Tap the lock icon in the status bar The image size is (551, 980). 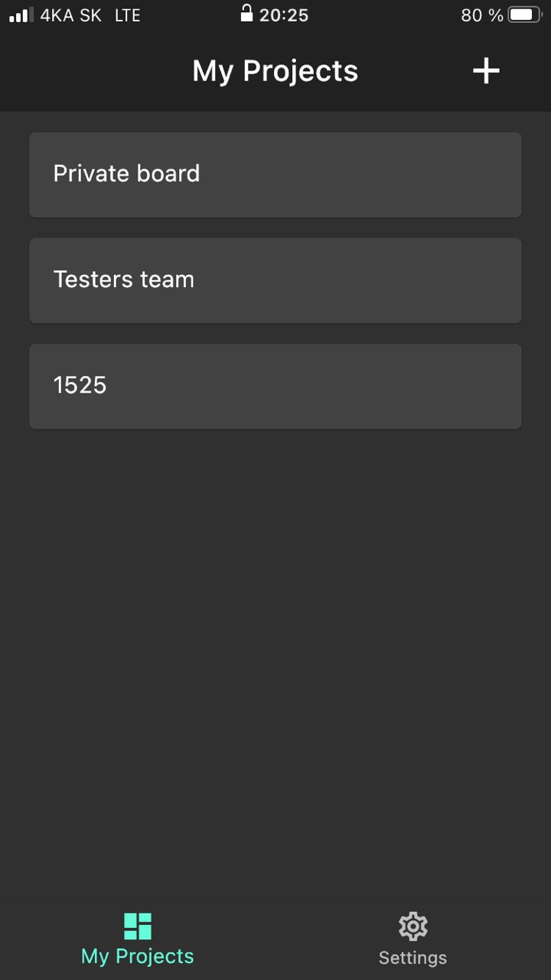point(247,14)
